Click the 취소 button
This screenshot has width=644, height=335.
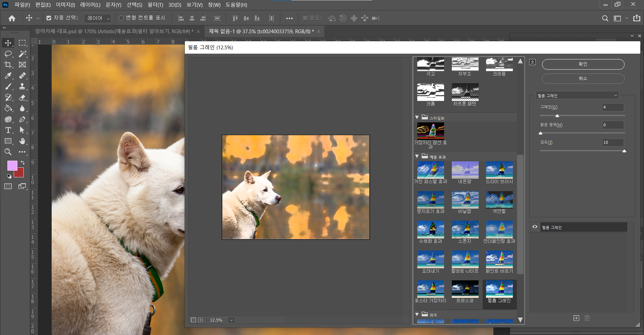[583, 78]
